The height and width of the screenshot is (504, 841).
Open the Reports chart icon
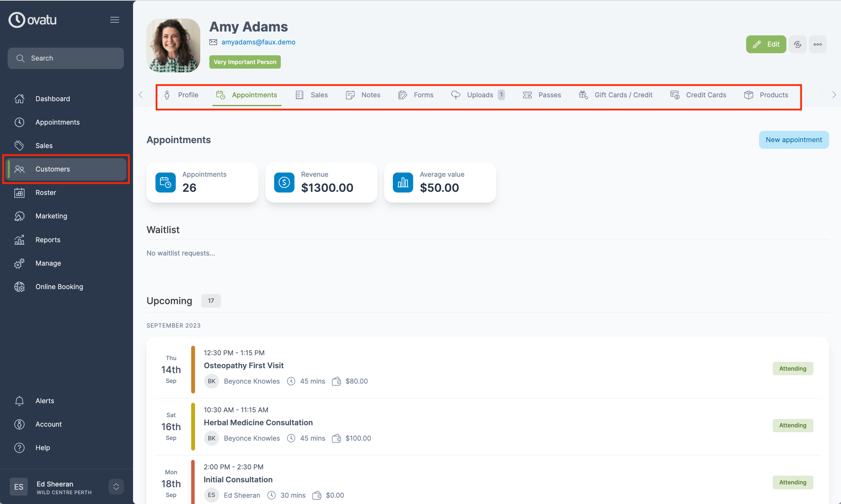[x=19, y=239]
